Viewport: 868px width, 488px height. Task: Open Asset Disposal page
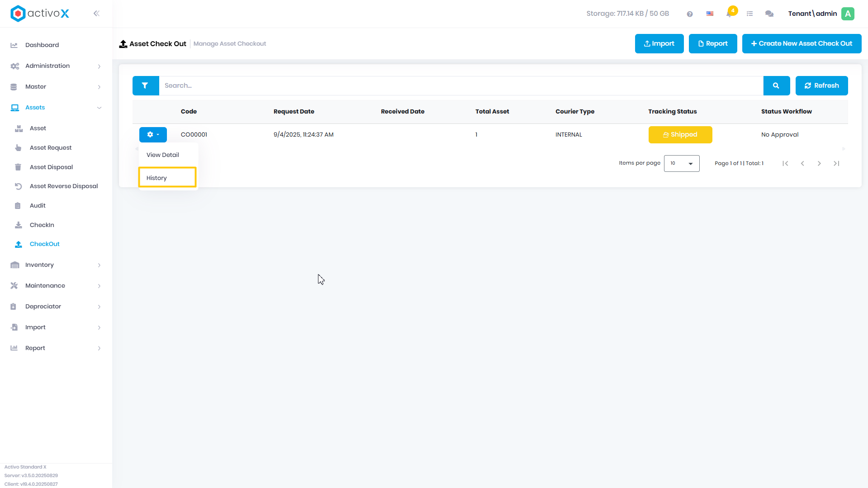(51, 167)
